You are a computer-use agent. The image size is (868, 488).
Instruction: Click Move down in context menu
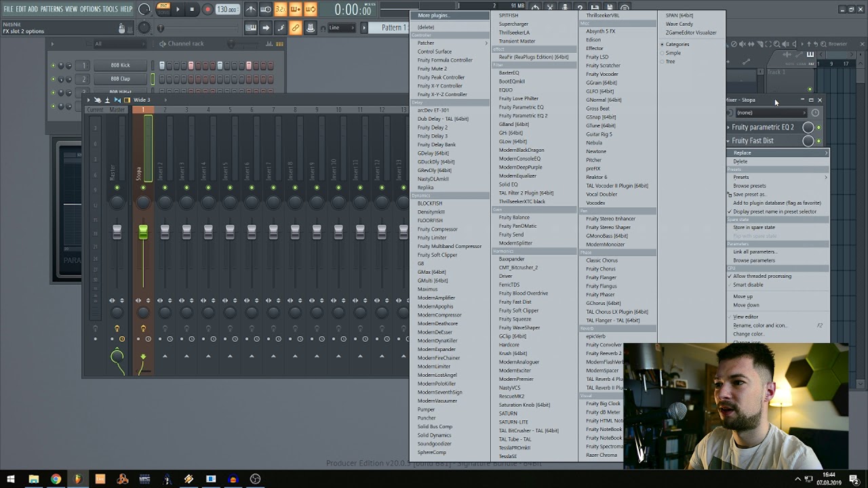tap(746, 305)
